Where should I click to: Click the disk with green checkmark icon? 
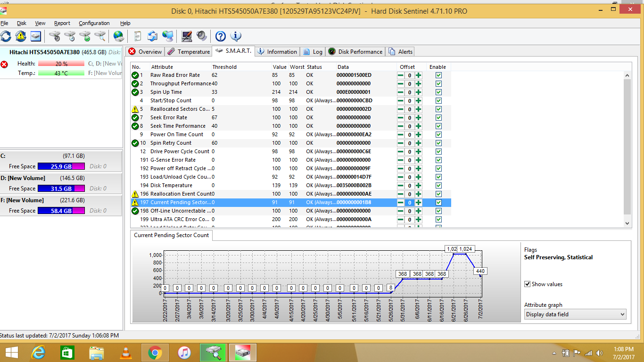85,36
